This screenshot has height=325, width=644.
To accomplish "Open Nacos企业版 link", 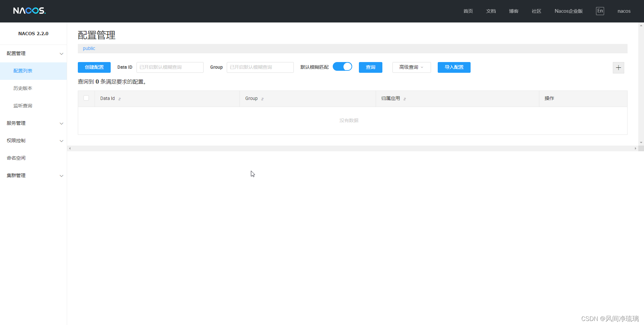I will point(569,11).
